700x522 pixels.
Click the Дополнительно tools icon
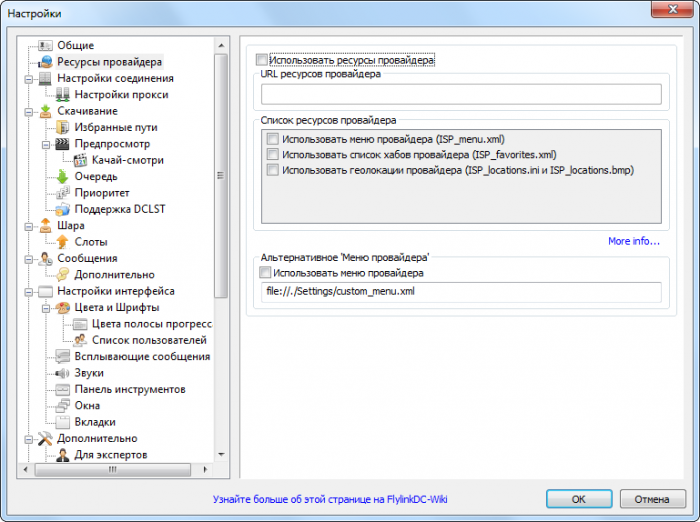45,438
